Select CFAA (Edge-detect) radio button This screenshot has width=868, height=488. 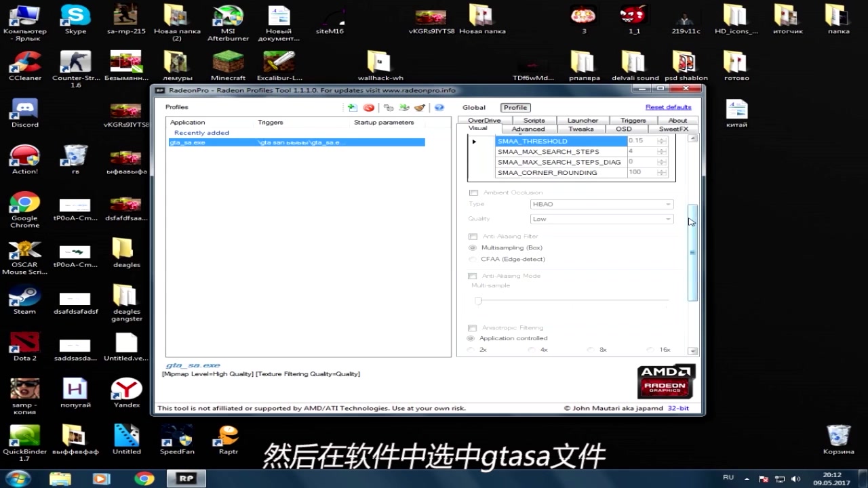click(473, 260)
